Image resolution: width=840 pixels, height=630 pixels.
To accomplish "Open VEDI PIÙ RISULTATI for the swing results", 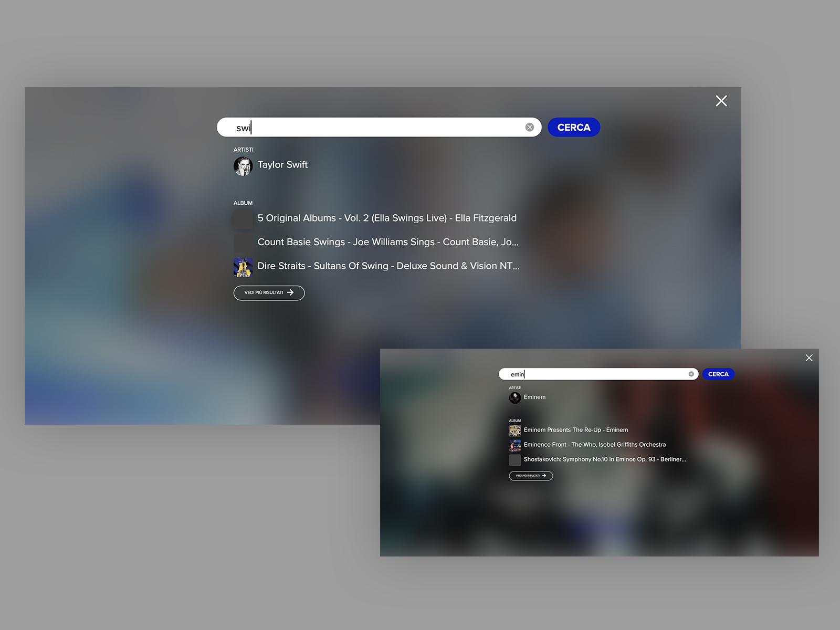I will pyautogui.click(x=269, y=293).
